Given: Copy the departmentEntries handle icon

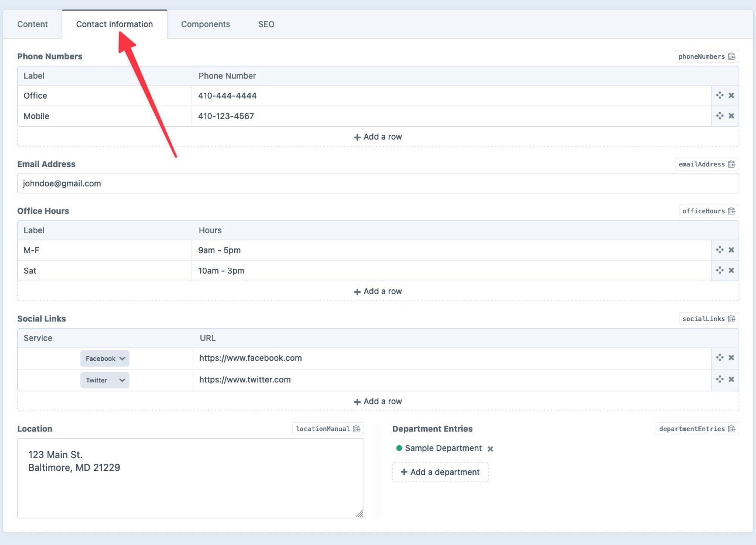Looking at the screenshot, I should coord(731,429).
